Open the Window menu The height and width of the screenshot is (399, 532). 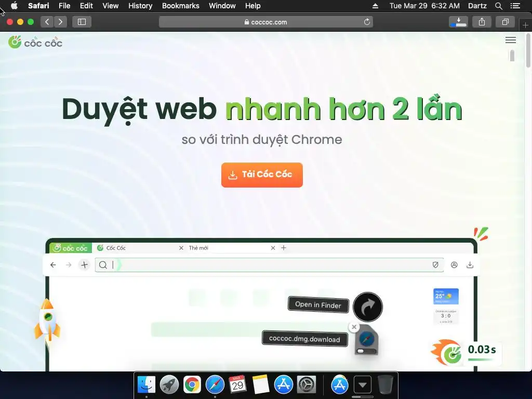tap(222, 6)
